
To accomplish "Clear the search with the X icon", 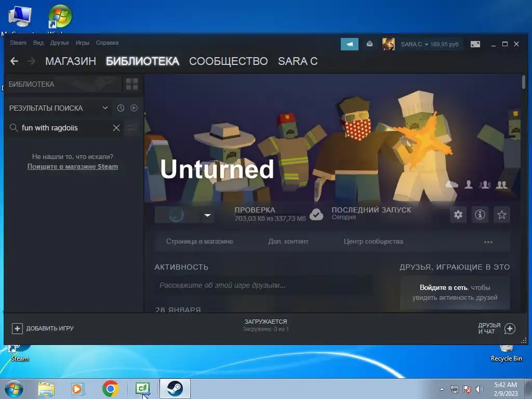I will pyautogui.click(x=116, y=128).
